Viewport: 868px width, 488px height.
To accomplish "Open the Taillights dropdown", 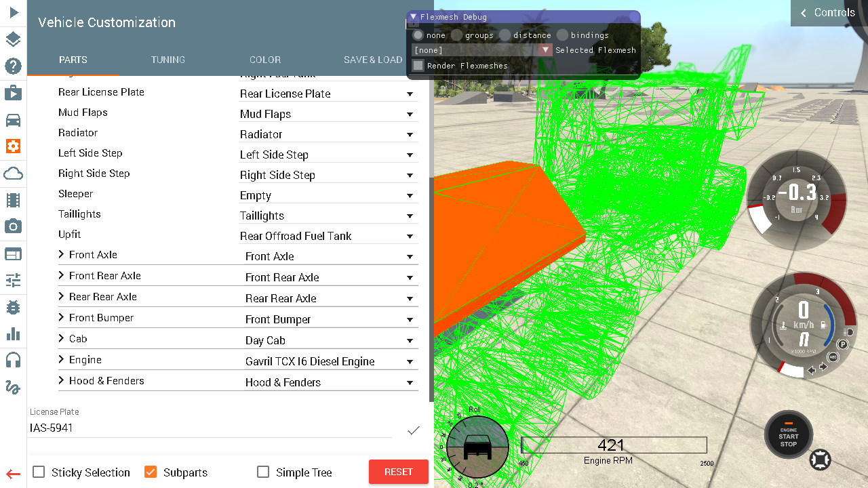I will point(328,216).
